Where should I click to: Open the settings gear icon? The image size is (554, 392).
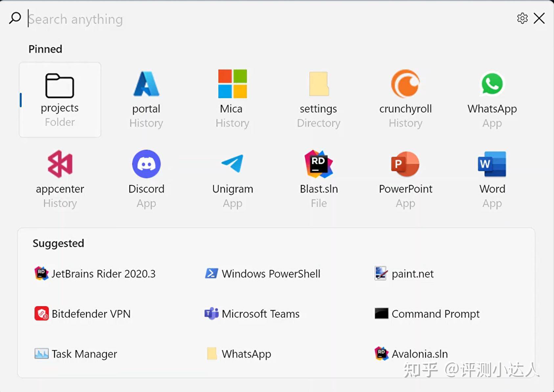tap(522, 18)
